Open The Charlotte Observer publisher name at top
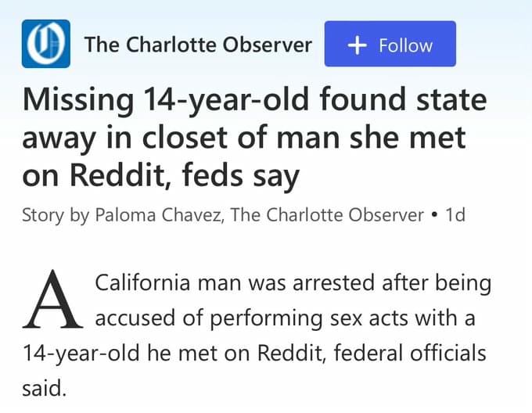532x413 pixels. (x=198, y=45)
